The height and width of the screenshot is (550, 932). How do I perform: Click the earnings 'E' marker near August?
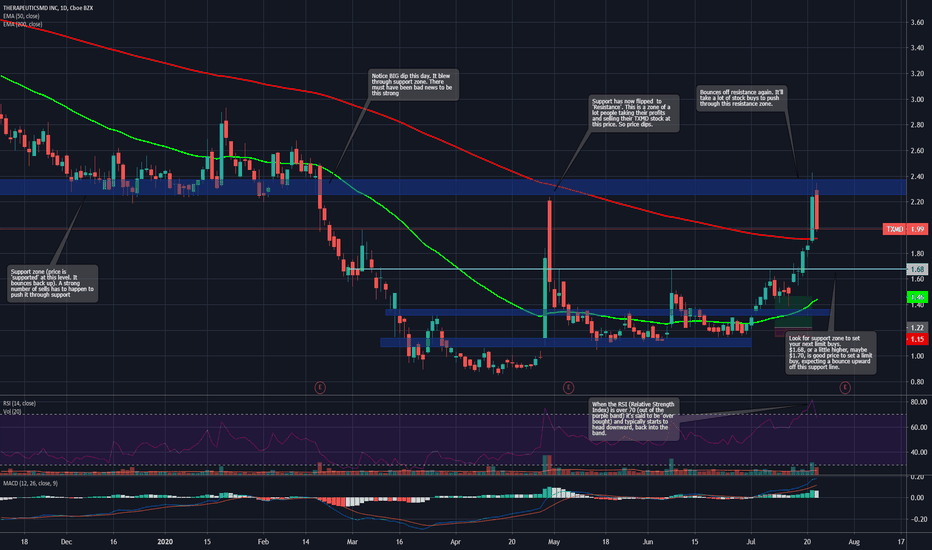point(845,388)
